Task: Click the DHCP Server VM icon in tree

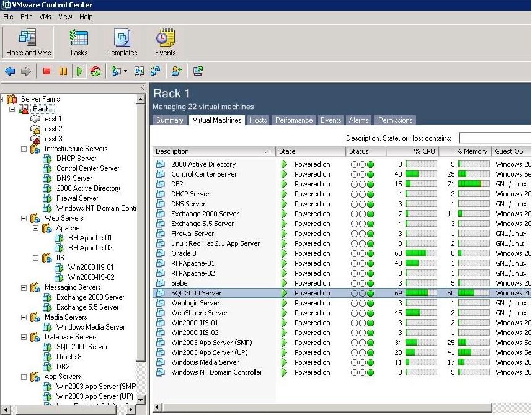Action: (47, 159)
